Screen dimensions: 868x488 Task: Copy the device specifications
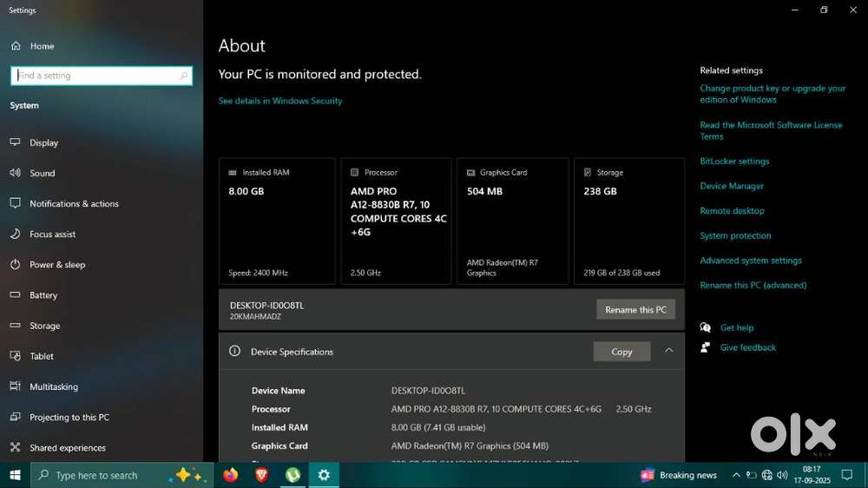click(621, 352)
